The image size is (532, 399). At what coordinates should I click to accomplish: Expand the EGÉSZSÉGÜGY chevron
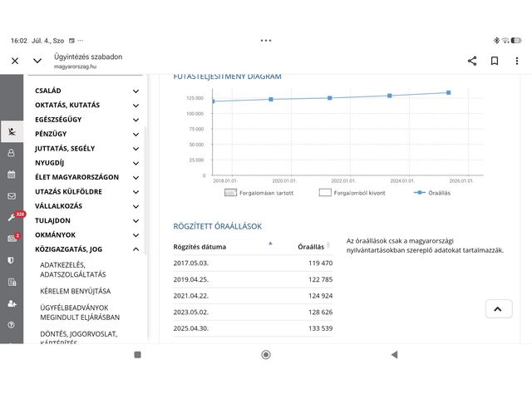tap(135, 120)
